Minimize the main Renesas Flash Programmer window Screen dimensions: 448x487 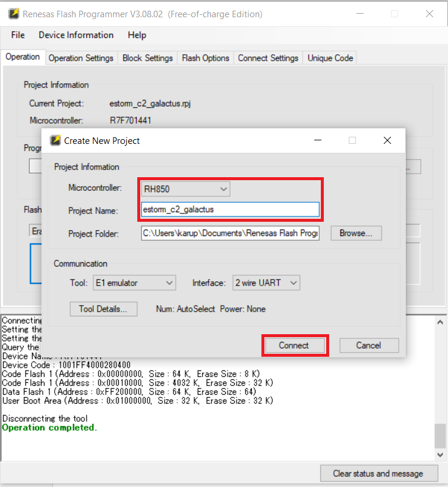(x=360, y=14)
